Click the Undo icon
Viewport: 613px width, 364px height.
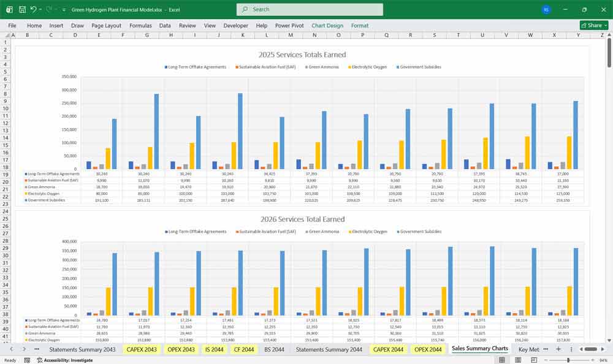(x=35, y=9)
